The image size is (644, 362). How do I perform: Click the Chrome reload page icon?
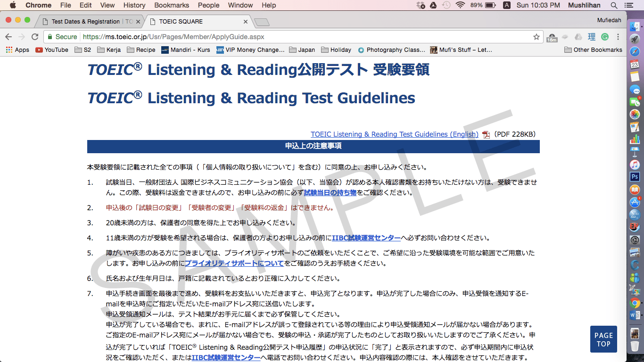coord(35,37)
